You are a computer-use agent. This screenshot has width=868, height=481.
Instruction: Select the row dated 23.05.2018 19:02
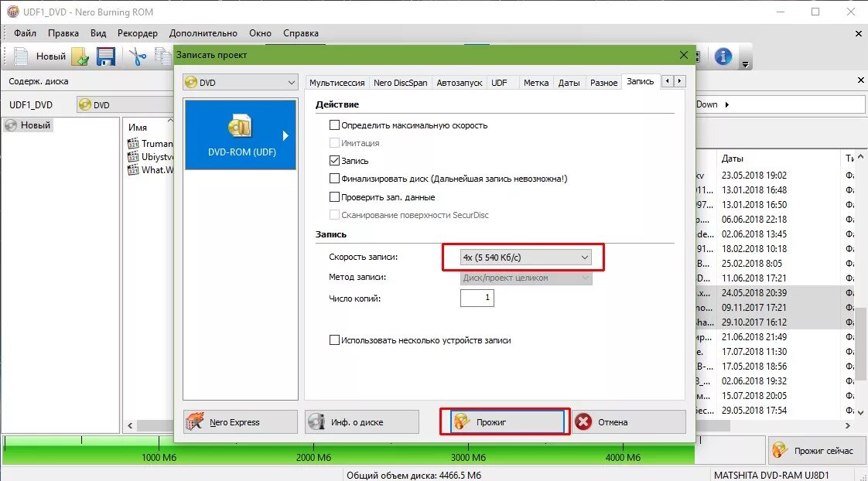[x=754, y=176]
